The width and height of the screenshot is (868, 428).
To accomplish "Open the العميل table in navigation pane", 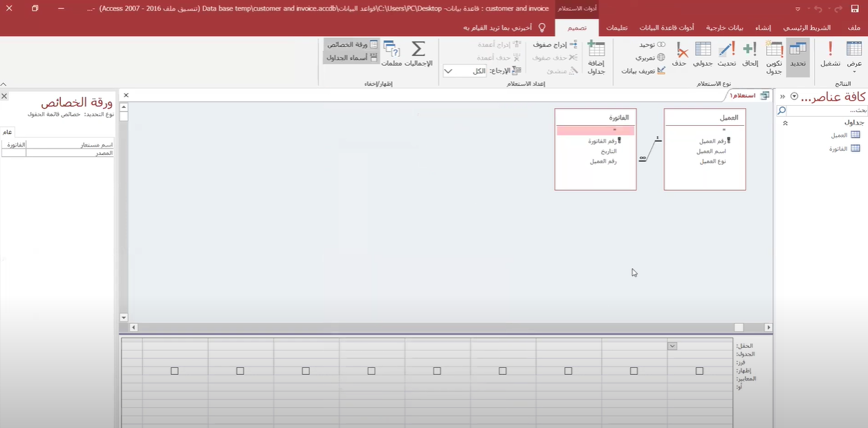I will [x=839, y=136].
